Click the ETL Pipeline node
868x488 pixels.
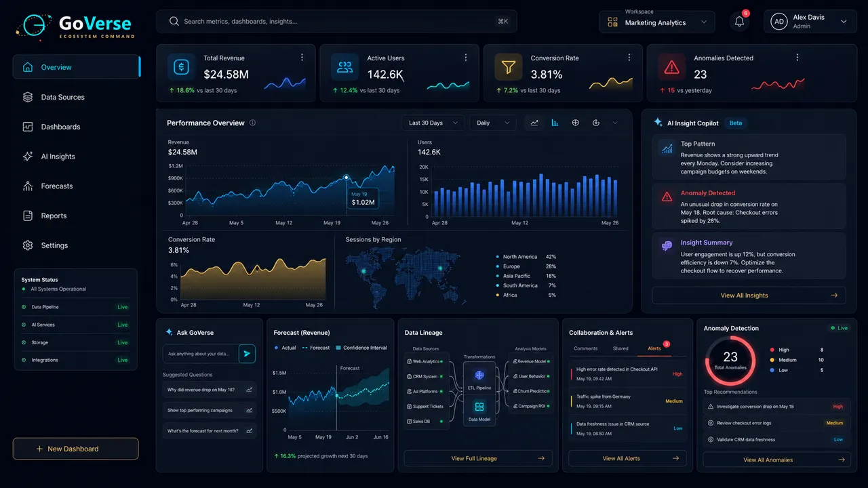pos(479,379)
